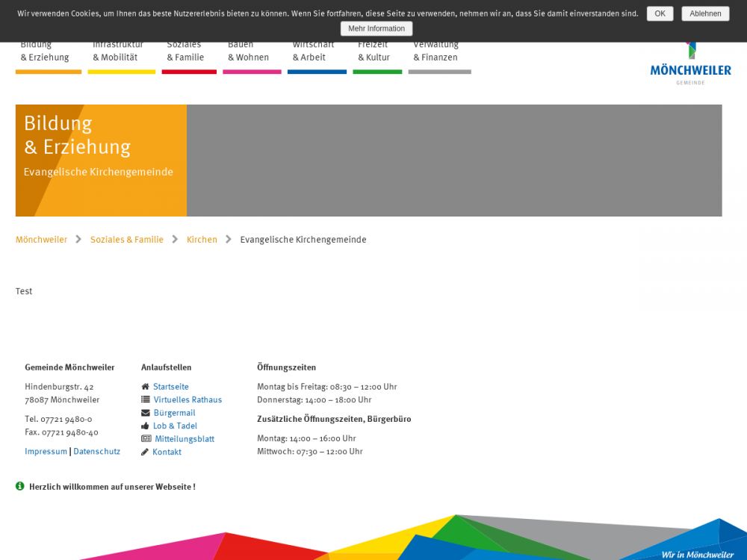Click the list icon beside Virtuelles Rathaus
This screenshot has width=747, height=560.
tap(145, 399)
